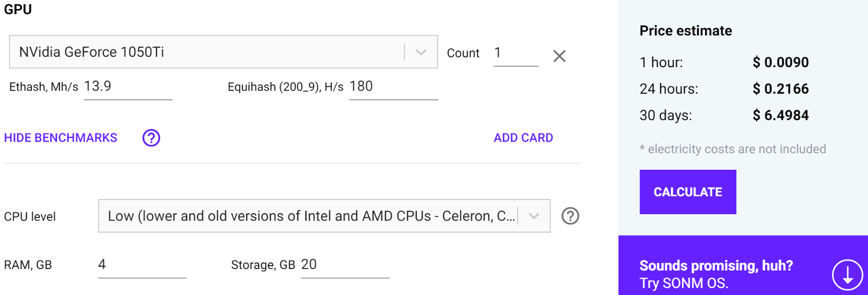Viewport: 868px width, 295px height.
Task: Open the NVidia GeForce 1050Ti select box
Action: (x=206, y=52)
